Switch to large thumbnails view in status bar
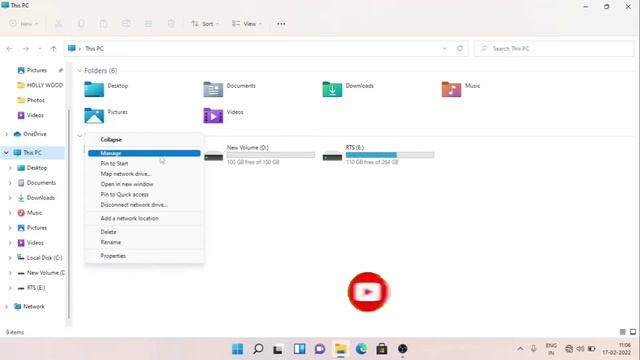This screenshot has width=640, height=360. (633, 332)
